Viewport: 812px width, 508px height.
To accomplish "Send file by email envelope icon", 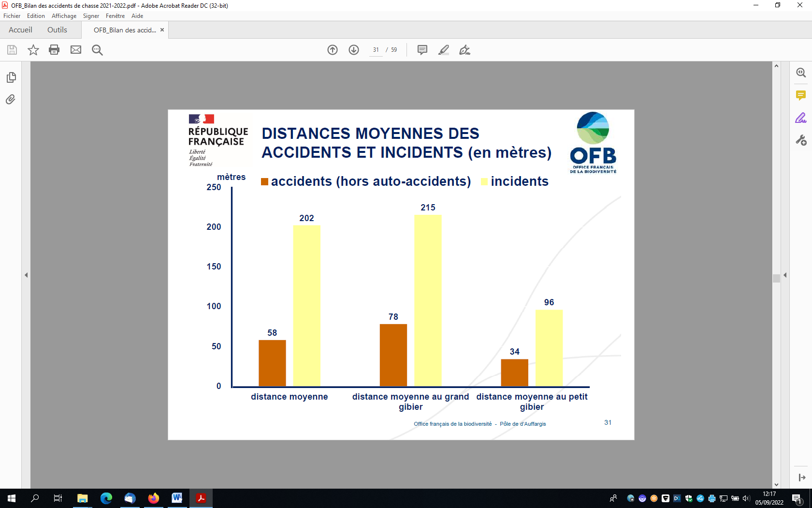I will [76, 50].
